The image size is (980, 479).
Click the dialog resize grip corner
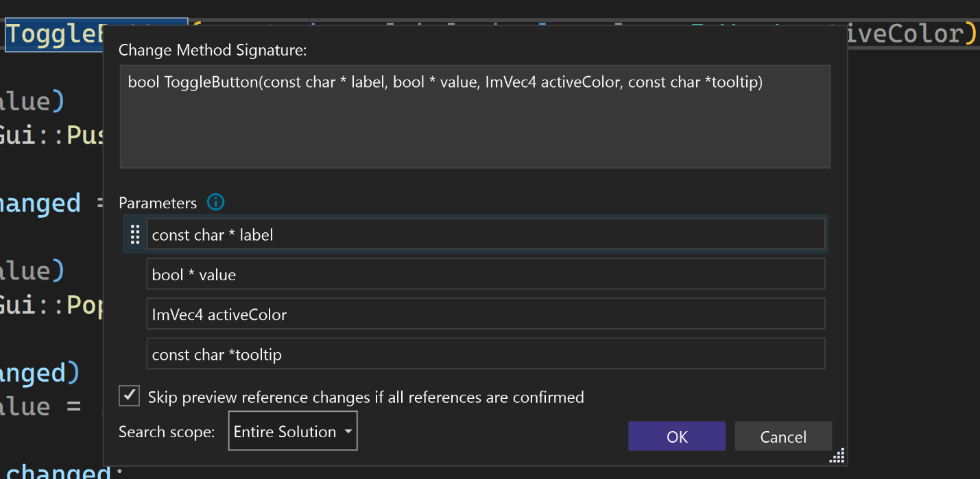click(x=837, y=456)
